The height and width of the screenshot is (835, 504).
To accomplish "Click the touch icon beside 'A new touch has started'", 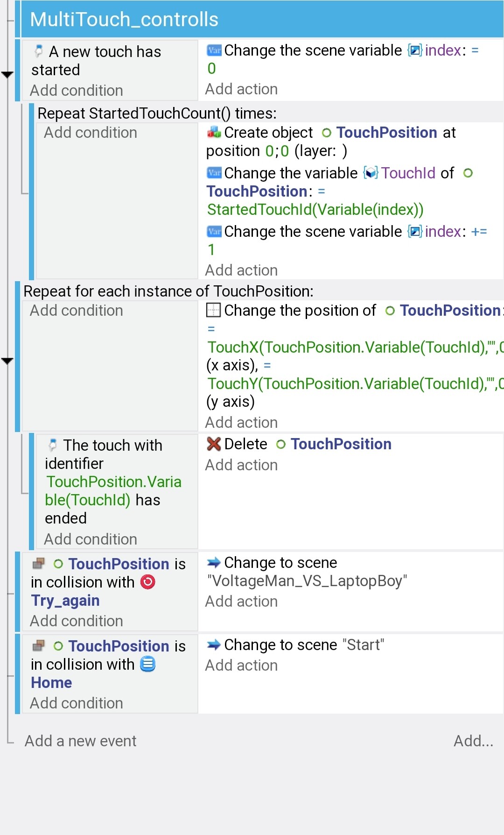I will click(39, 51).
